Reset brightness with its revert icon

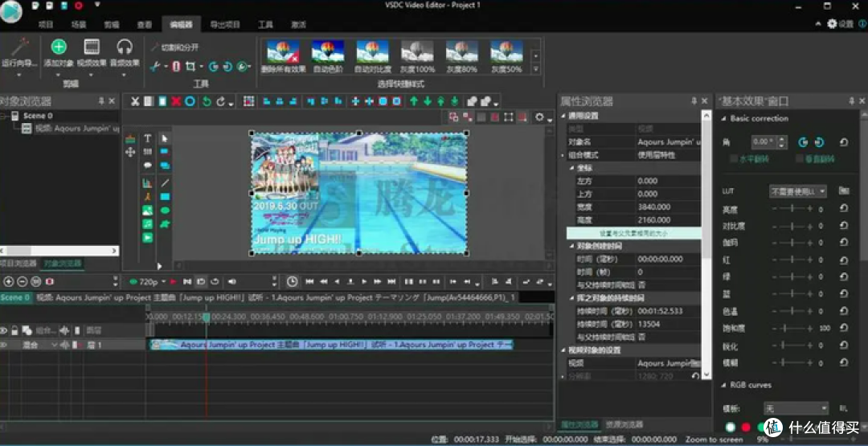pos(844,208)
